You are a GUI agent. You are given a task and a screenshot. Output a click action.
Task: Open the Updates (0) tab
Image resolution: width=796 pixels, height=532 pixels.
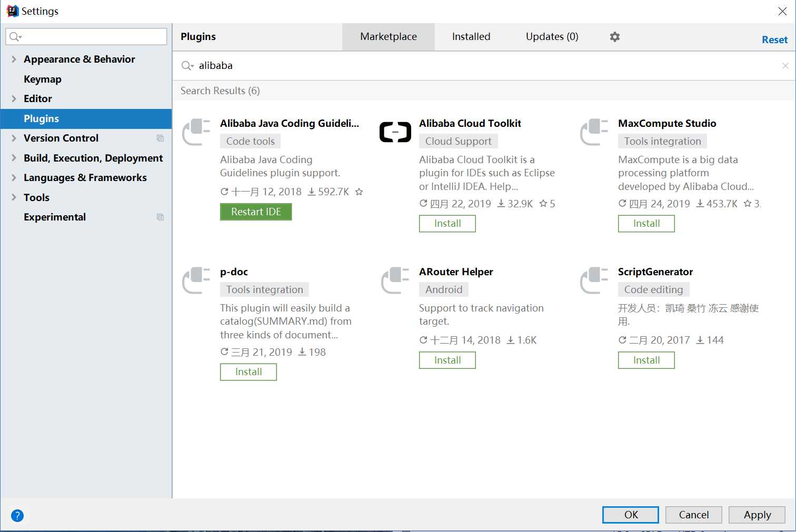(552, 37)
